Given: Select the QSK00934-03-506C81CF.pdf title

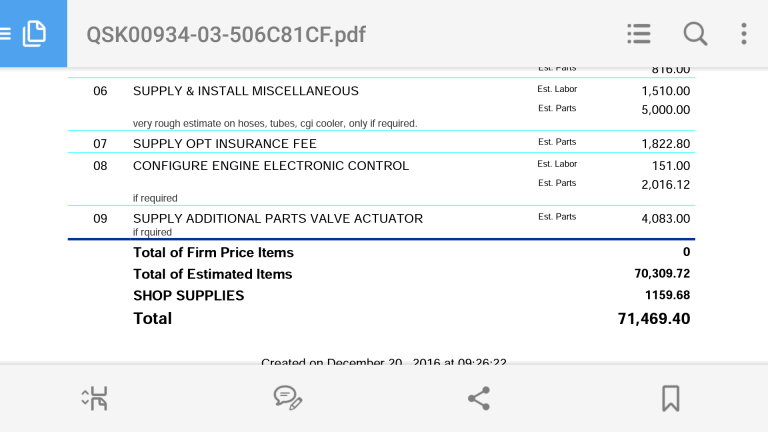Looking at the screenshot, I should pyautogui.click(x=226, y=35).
